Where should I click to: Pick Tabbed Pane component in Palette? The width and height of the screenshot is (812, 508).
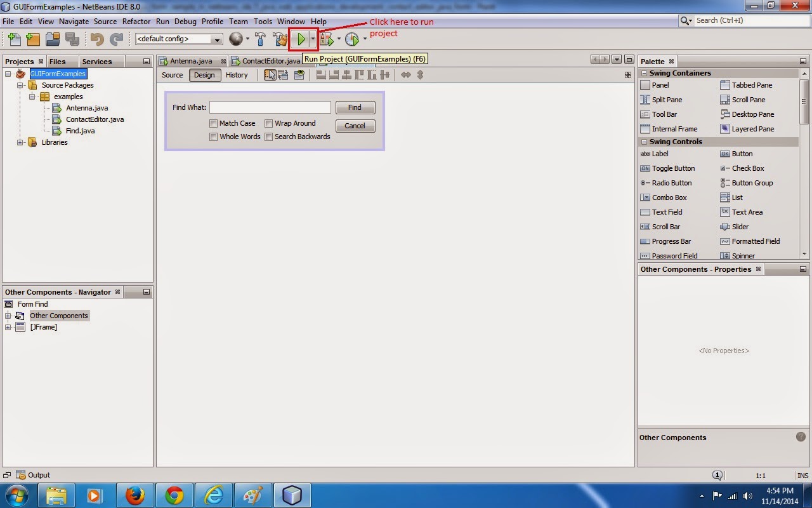click(746, 85)
